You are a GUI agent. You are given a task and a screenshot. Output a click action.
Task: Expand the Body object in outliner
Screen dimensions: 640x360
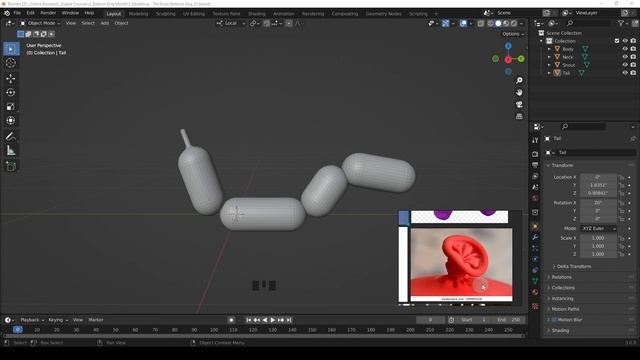[x=549, y=49]
